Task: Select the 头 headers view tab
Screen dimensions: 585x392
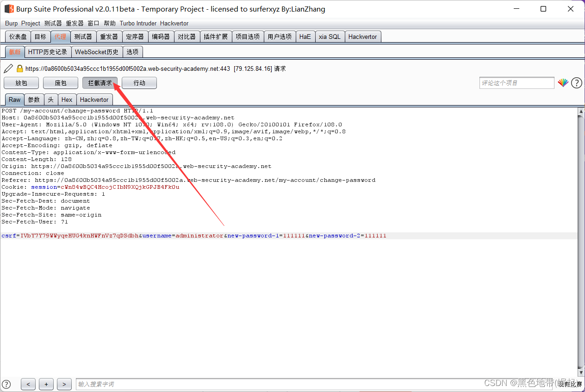Action: point(50,100)
